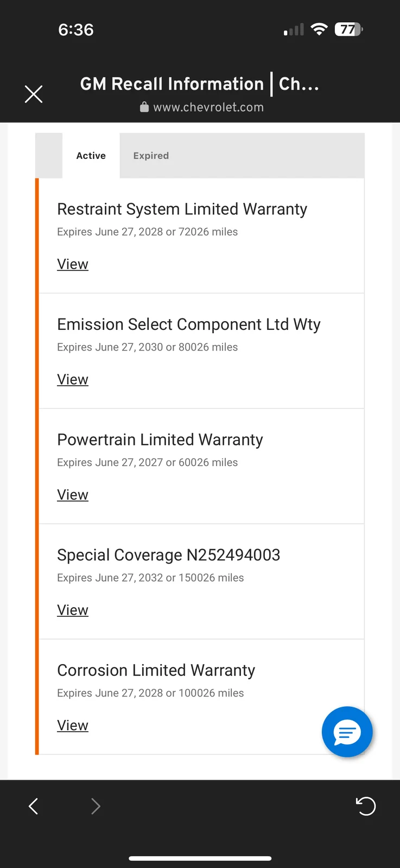Reload the page with refresh icon

365,806
